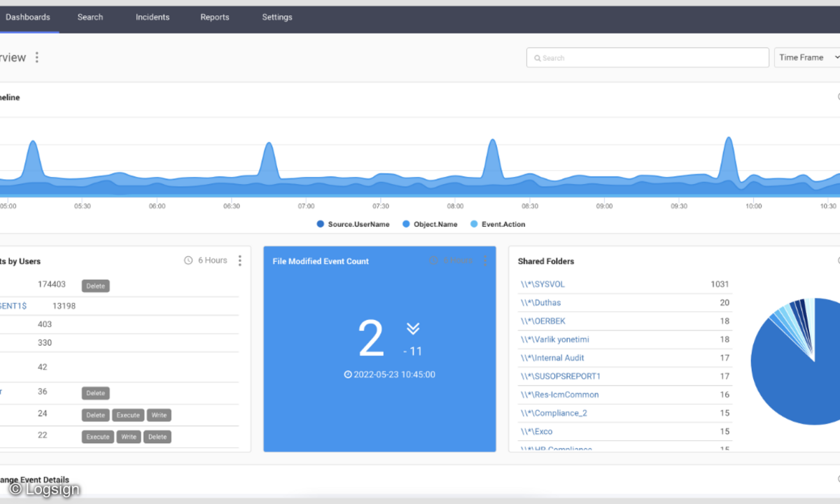The height and width of the screenshot is (504, 840).
Task: Click Execute in the 22 row
Action: 98,437
